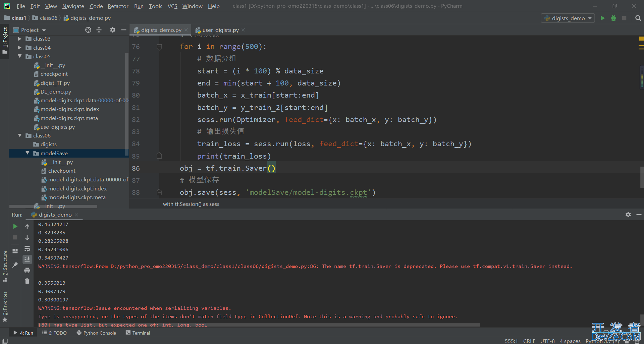
Task: Print the Run console output
Action: [x=27, y=270]
